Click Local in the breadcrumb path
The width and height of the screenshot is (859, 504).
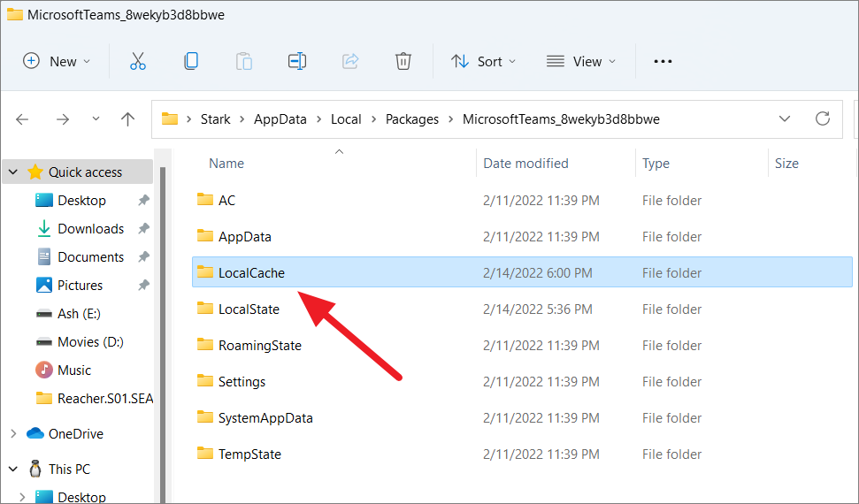pos(346,118)
